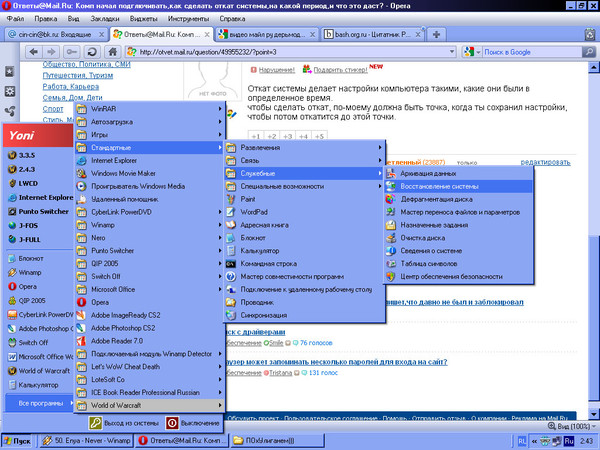Click the Поиск в Google search field
Screen dimensions: 600x450
point(532,52)
